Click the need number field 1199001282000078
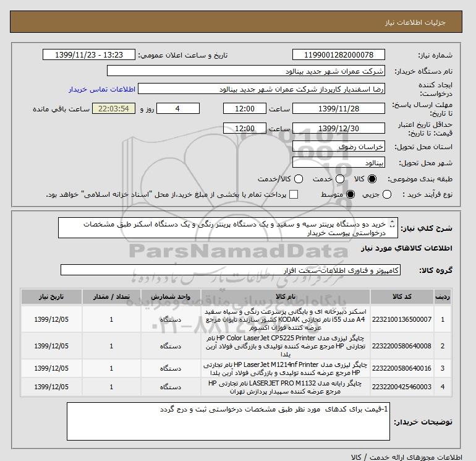The height and width of the screenshot is (461, 476). [339, 55]
